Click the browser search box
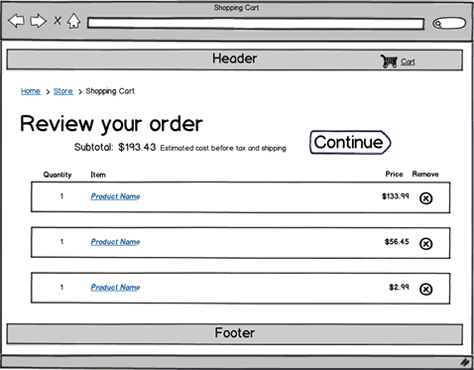The width and height of the screenshot is (474, 370). [x=449, y=23]
